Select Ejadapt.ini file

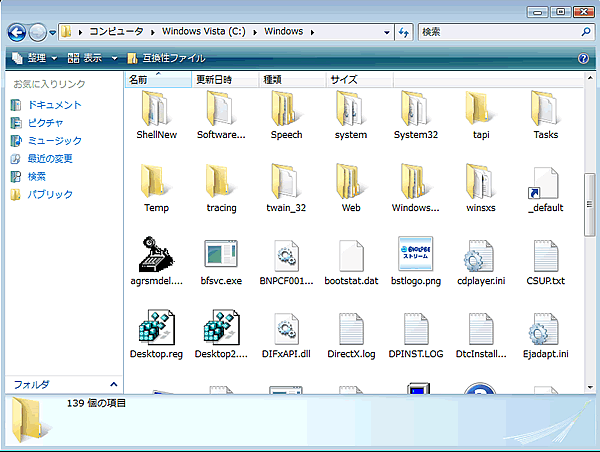point(546,334)
